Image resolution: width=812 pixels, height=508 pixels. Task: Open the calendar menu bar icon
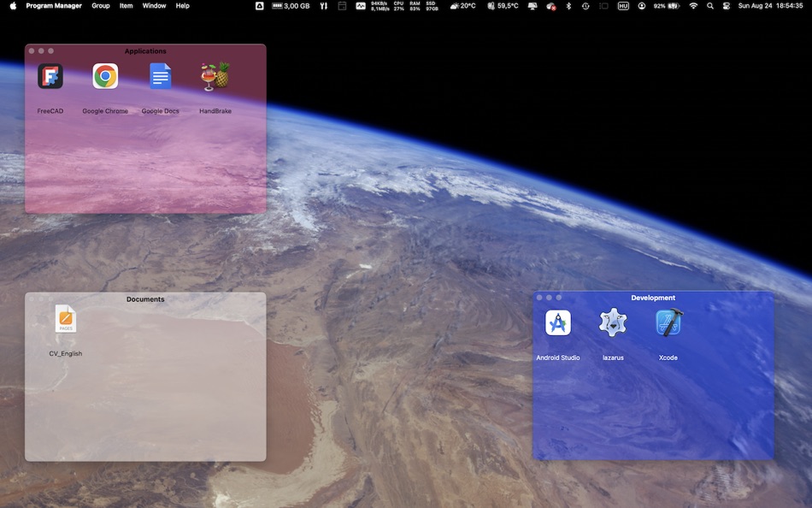[342, 6]
